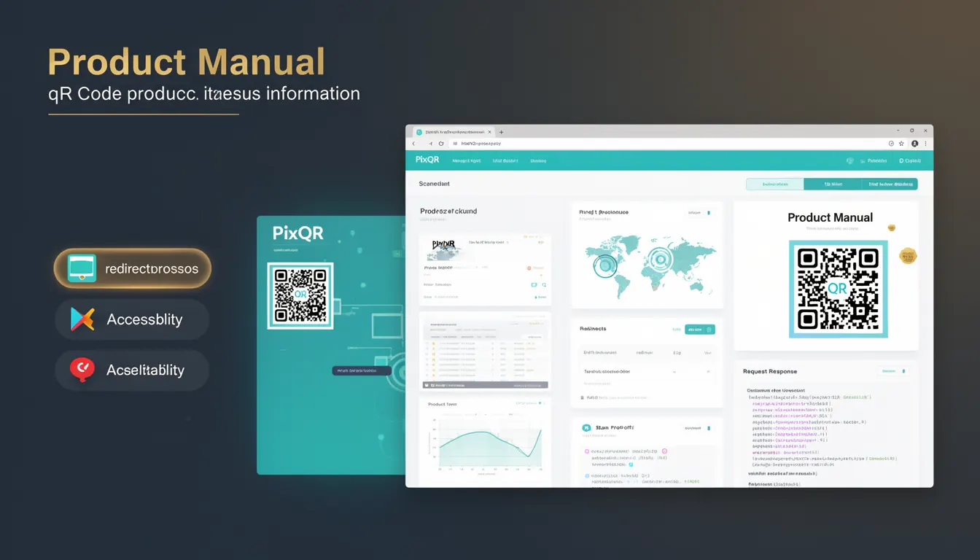Open the second header navigation item
Image resolution: width=980 pixels, height=560 pixels.
coord(505,160)
